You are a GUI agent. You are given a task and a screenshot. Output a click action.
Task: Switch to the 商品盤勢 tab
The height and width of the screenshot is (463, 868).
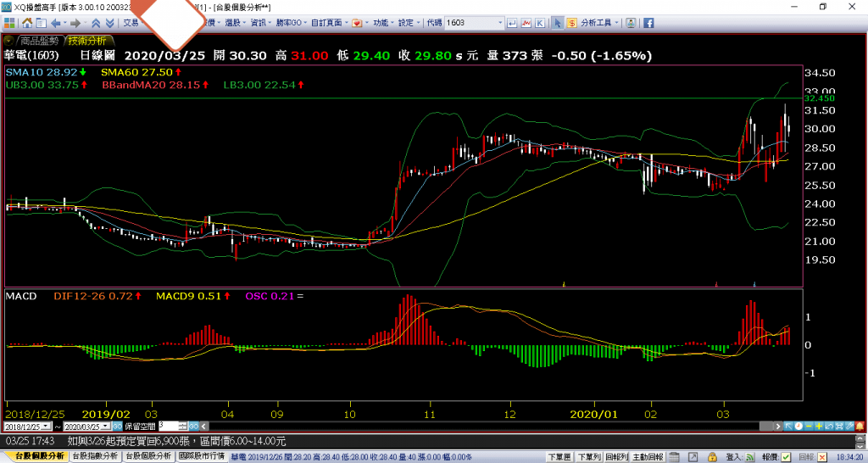(40, 40)
